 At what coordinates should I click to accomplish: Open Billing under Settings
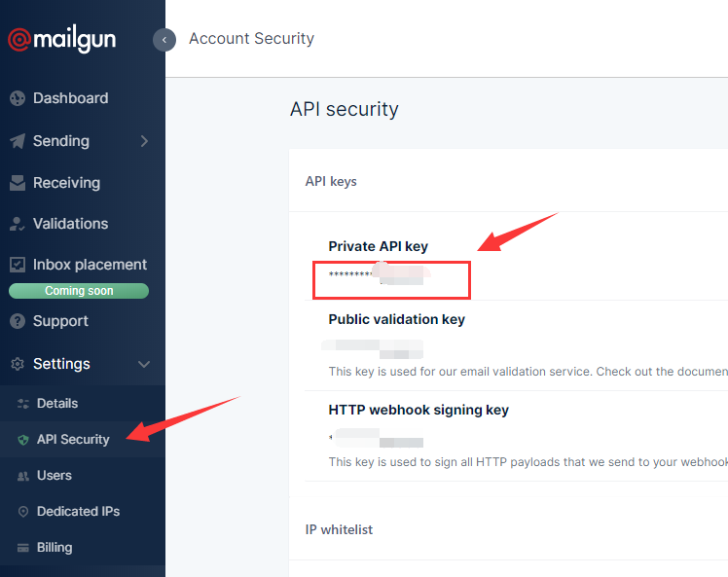pyautogui.click(x=55, y=548)
